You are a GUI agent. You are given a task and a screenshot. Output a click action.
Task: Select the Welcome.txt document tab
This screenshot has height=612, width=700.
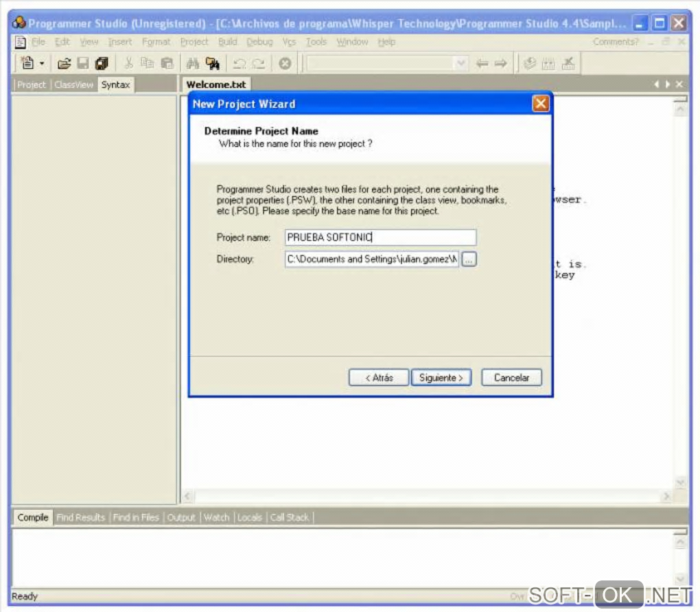[216, 85]
